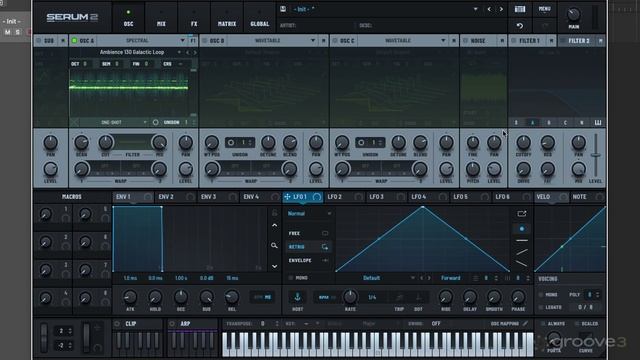Open the LFO Normal mode dropdown
Image resolution: width=640 pixels, height=360 pixels.
[309, 213]
